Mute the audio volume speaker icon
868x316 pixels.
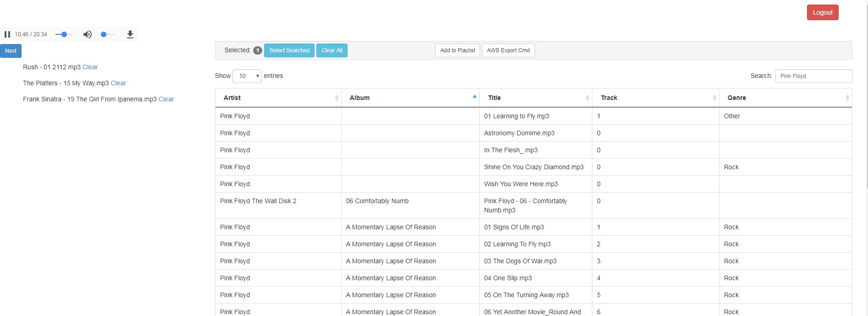87,34
